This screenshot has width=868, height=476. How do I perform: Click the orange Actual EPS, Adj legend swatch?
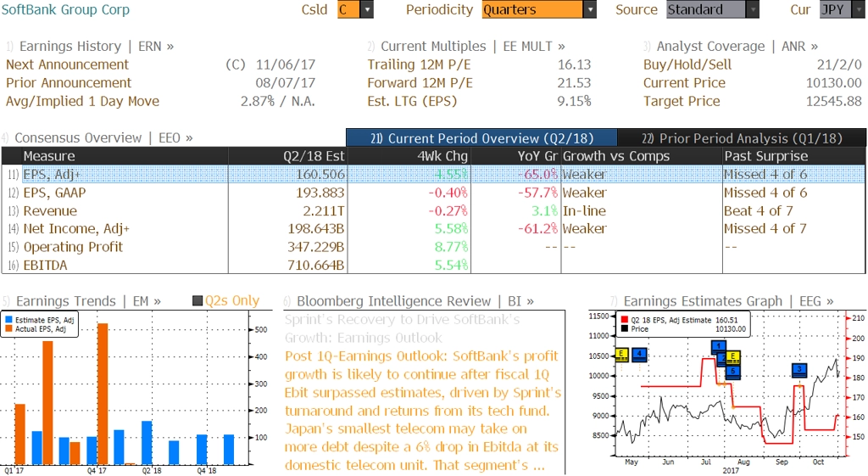click(x=8, y=328)
